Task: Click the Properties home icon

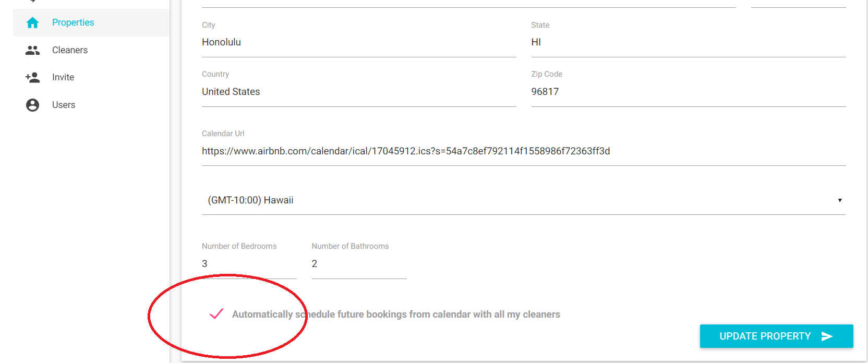Action: pos(32,22)
